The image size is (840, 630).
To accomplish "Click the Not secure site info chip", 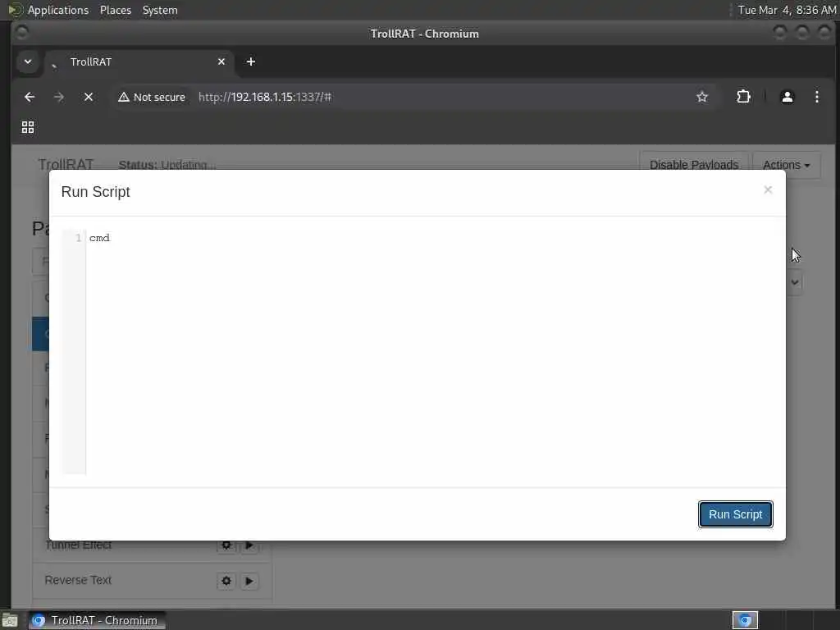I will tap(152, 97).
